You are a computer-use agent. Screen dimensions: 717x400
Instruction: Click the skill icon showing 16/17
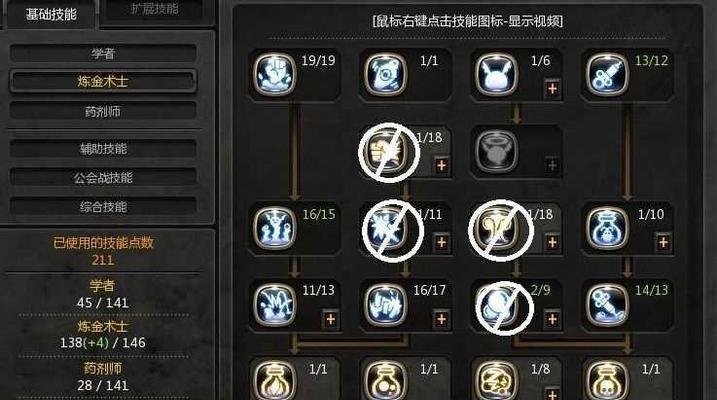[x=386, y=304]
